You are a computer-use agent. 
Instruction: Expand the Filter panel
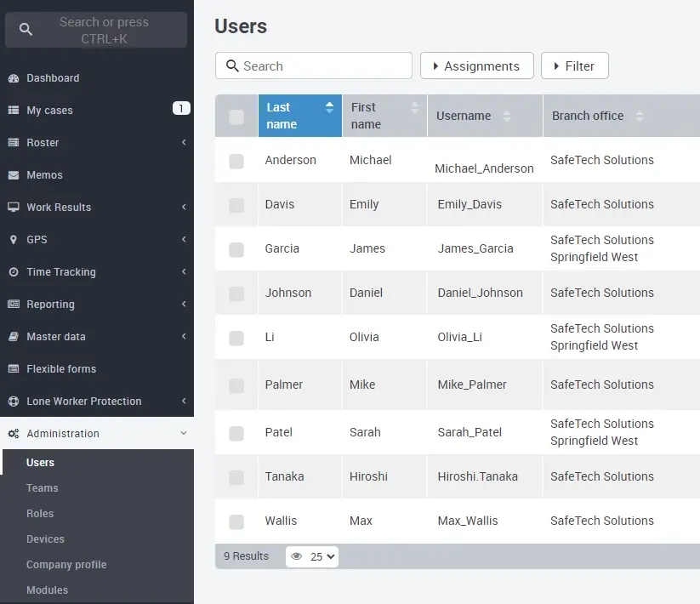pos(574,66)
